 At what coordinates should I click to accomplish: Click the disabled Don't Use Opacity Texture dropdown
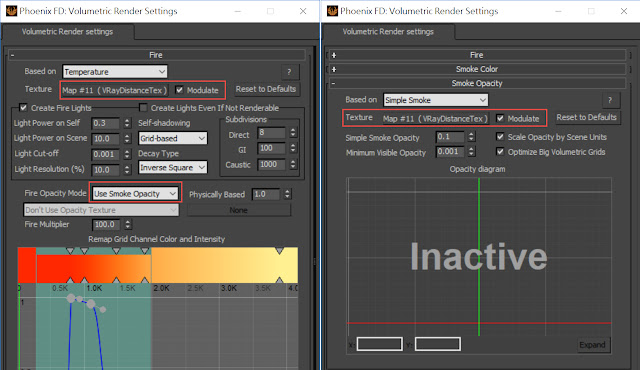[101, 210]
